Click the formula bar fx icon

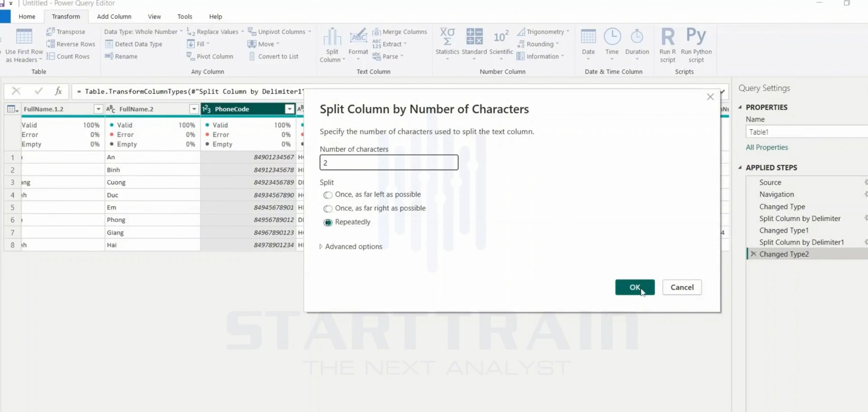(58, 91)
